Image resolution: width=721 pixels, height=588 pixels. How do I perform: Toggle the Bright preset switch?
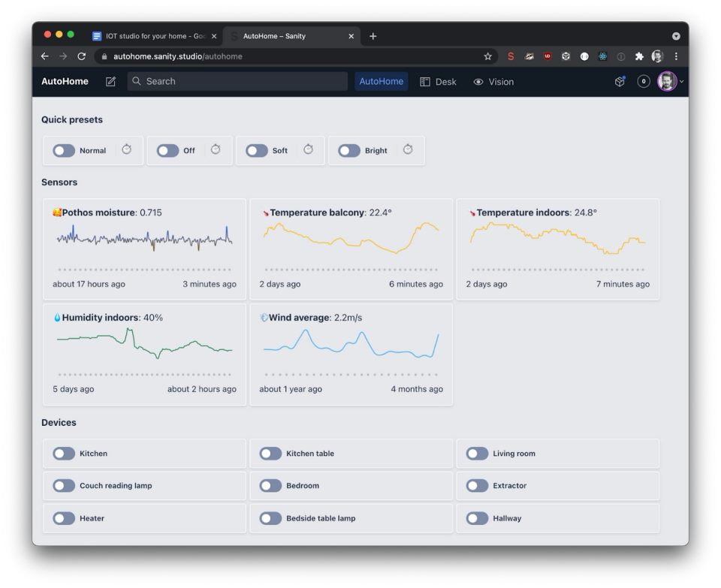coord(349,151)
